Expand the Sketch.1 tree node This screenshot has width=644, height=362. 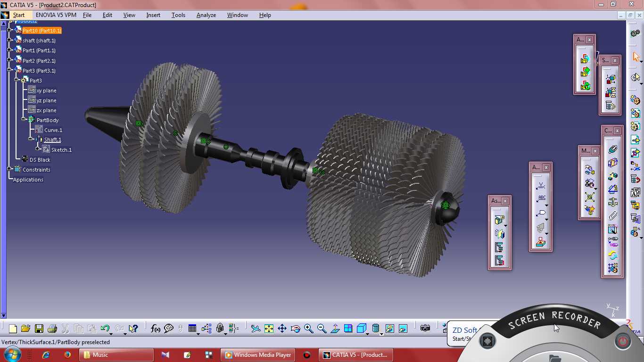click(38, 149)
